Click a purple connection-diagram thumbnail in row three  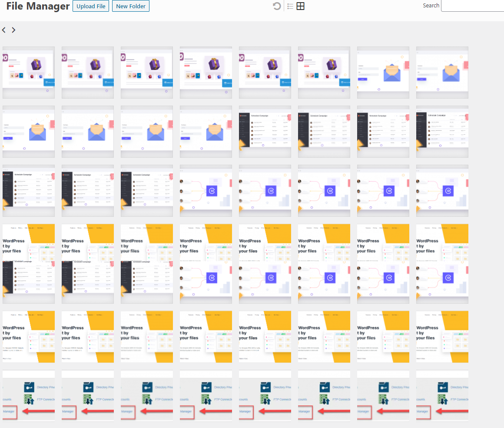coord(206,190)
